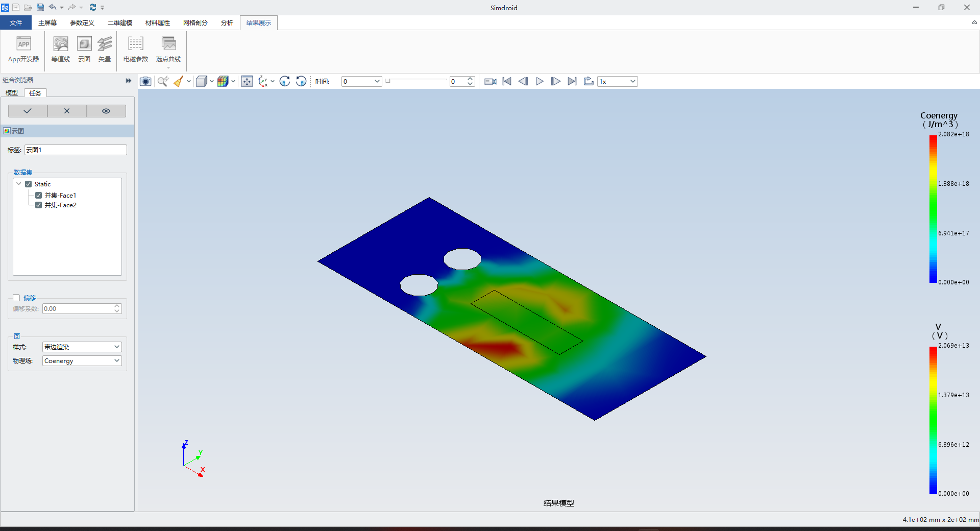The height and width of the screenshot is (531, 980).
Task: Expand the axis orientation dropdown arrow
Action: coord(273,81)
